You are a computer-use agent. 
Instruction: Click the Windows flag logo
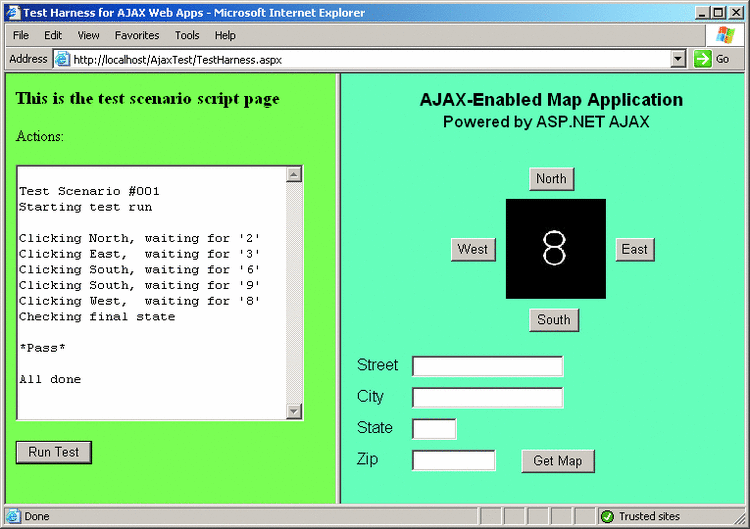[725, 35]
